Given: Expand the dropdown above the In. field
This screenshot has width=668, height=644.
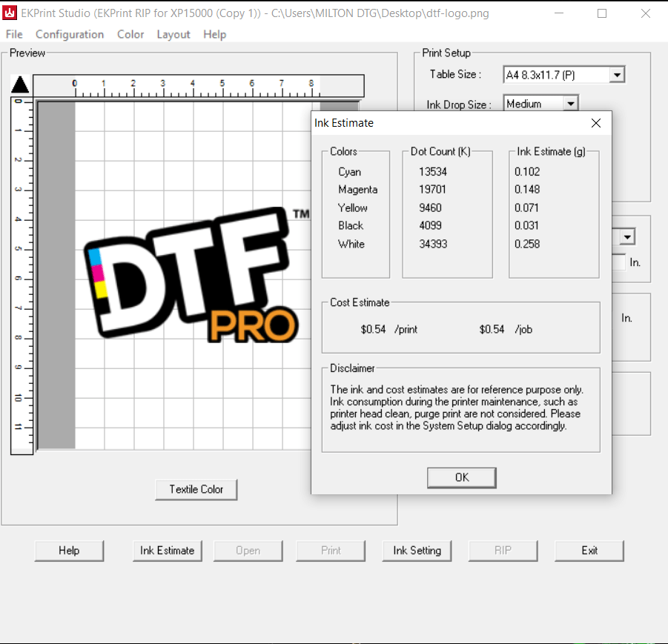Looking at the screenshot, I should [627, 236].
